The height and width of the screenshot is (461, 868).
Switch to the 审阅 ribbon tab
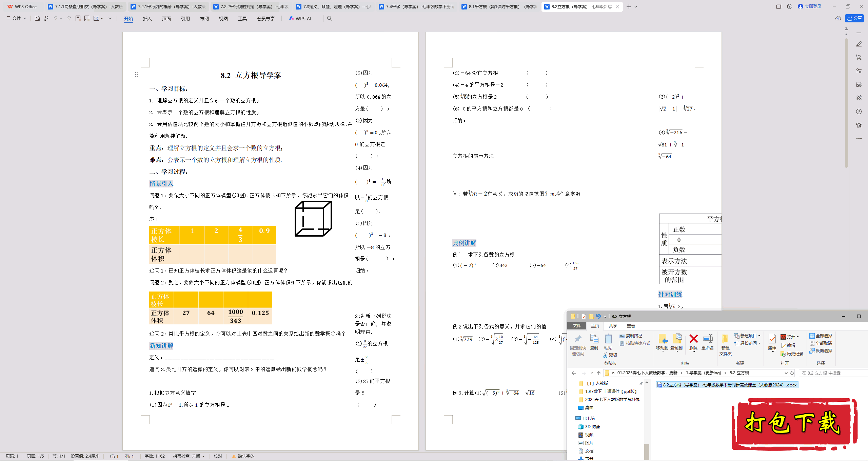click(204, 19)
